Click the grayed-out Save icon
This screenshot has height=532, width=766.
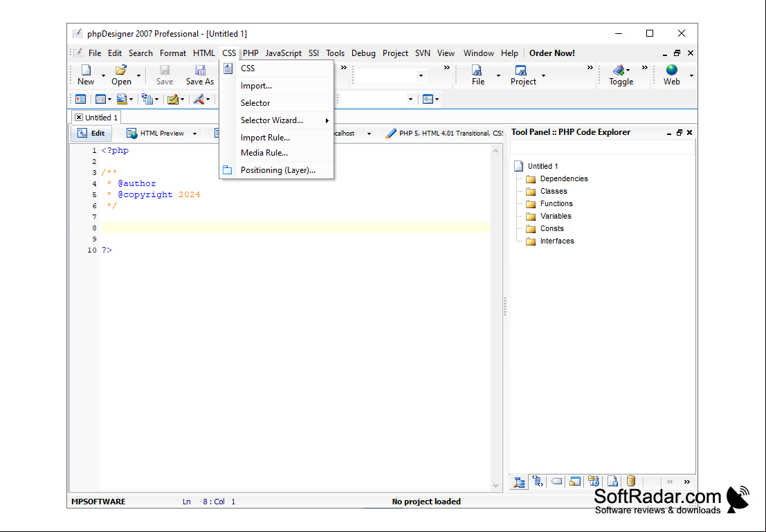165,70
